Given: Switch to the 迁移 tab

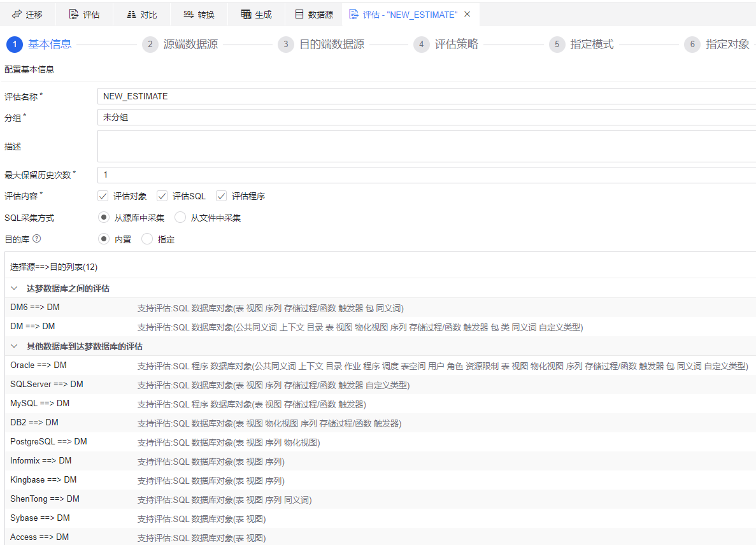Looking at the screenshot, I should pos(27,15).
